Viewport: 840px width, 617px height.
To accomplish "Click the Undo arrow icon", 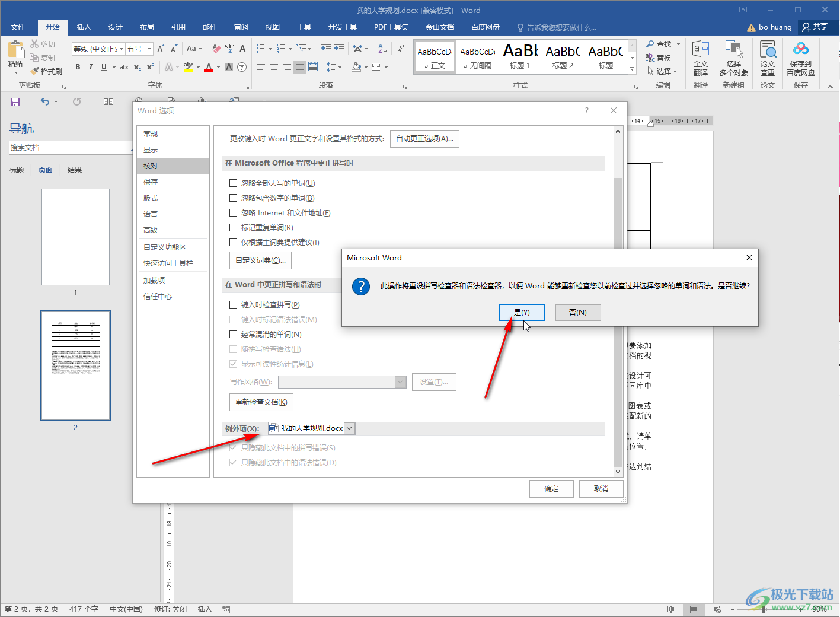I will point(45,102).
